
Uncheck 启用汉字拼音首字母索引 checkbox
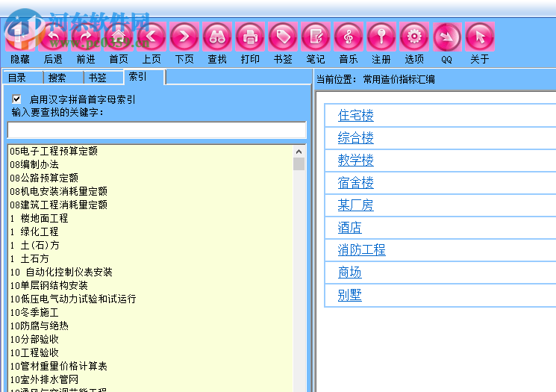[16, 99]
